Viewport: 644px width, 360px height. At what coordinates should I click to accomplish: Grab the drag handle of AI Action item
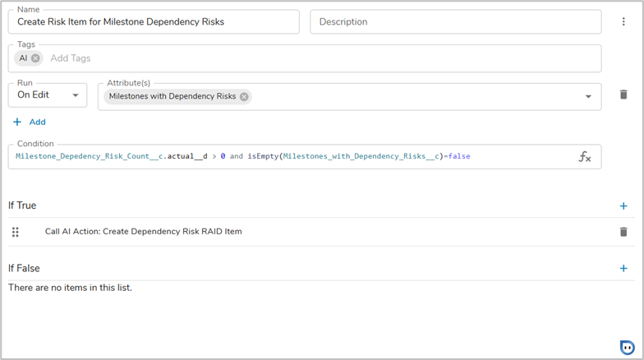[16, 232]
